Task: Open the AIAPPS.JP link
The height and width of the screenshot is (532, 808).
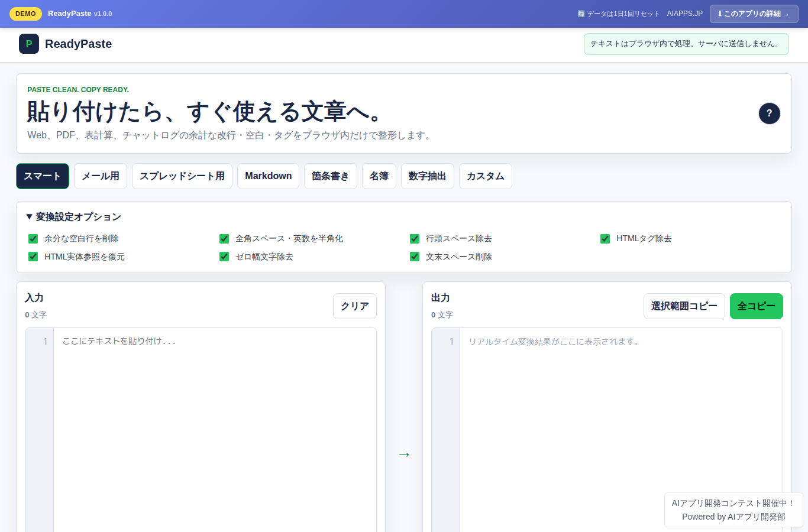Action: point(685,14)
